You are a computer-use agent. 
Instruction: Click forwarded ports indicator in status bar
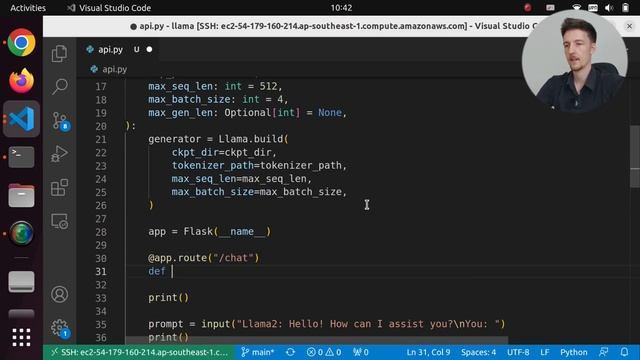coord(360,352)
